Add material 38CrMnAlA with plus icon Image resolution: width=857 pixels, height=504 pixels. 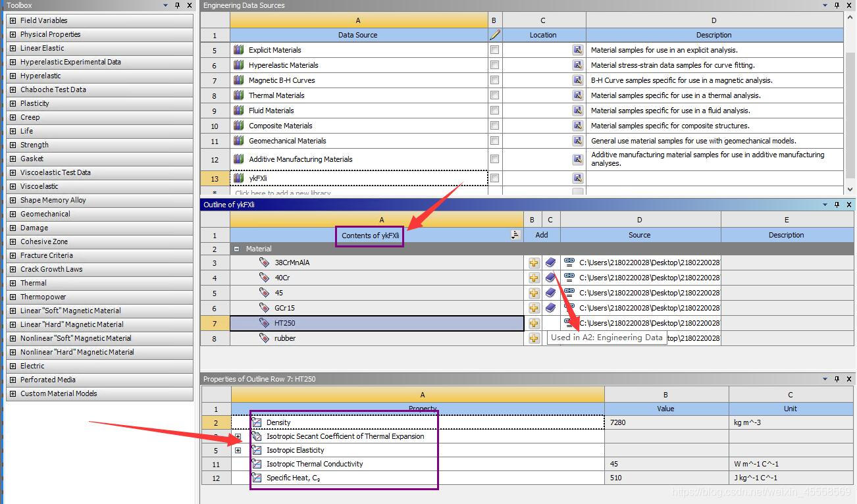pos(533,263)
